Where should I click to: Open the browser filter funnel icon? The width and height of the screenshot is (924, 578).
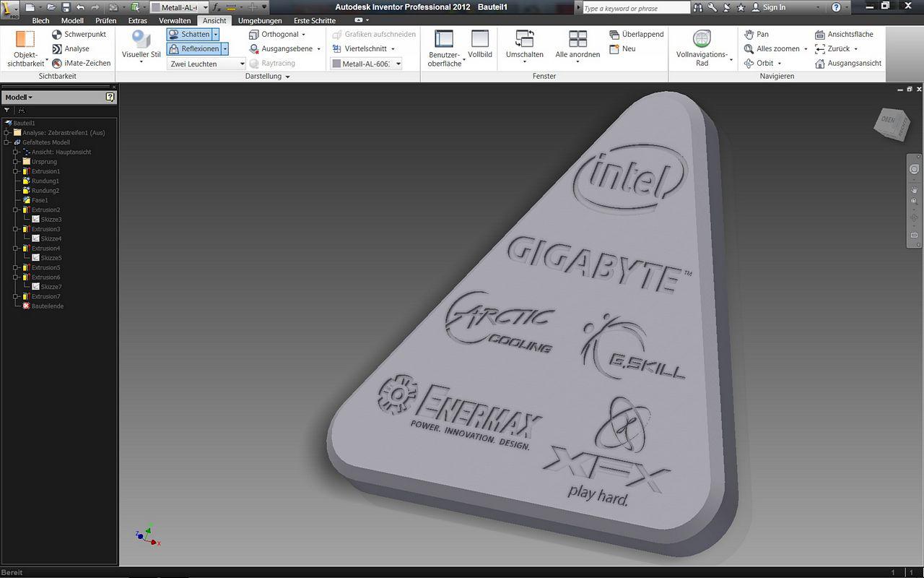click(6, 111)
